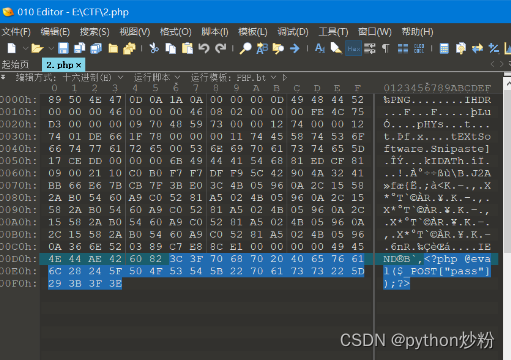
Task: Click the Save As icon
Action: click(79, 49)
